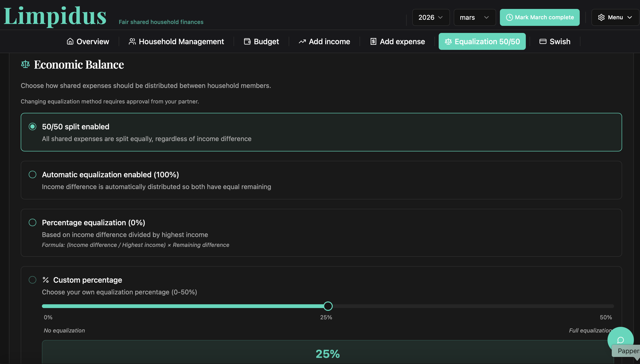Click the Add income trend arrow icon
The height and width of the screenshot is (364, 640).
(302, 41)
